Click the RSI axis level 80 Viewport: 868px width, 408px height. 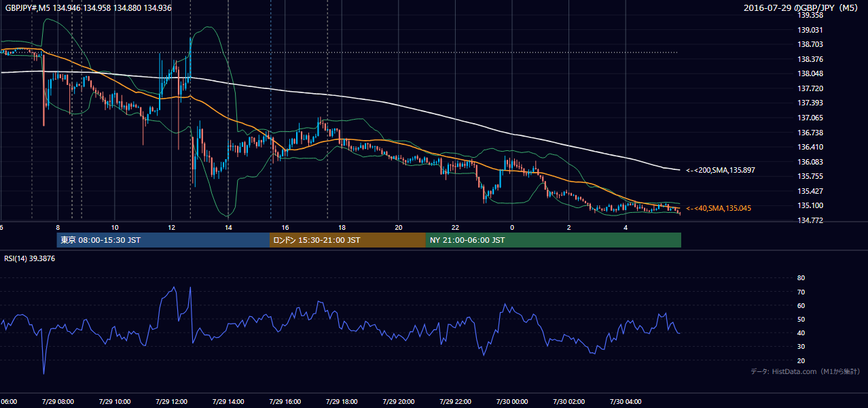click(801, 278)
